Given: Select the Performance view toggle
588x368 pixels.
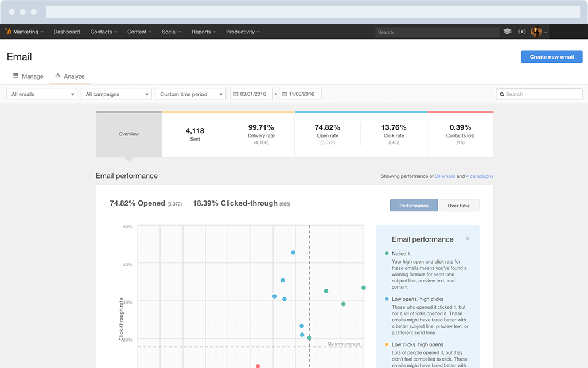Looking at the screenshot, I should (x=413, y=205).
